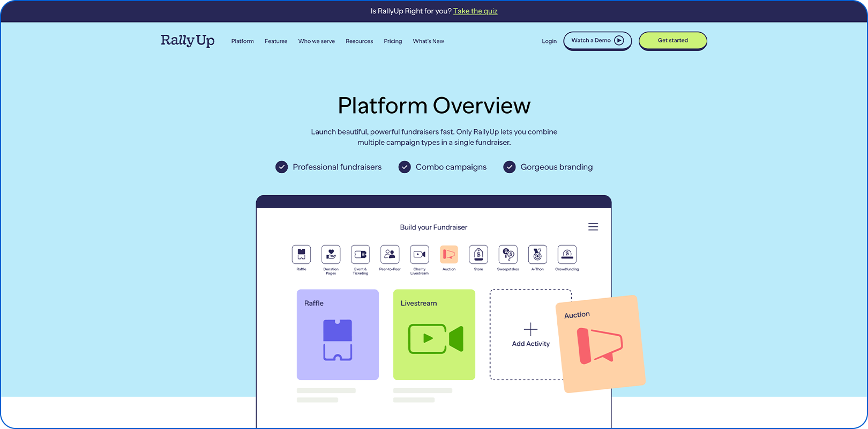The image size is (868, 429).
Task: Click the checkmark beside Gorgeous branding
Action: 510,167
